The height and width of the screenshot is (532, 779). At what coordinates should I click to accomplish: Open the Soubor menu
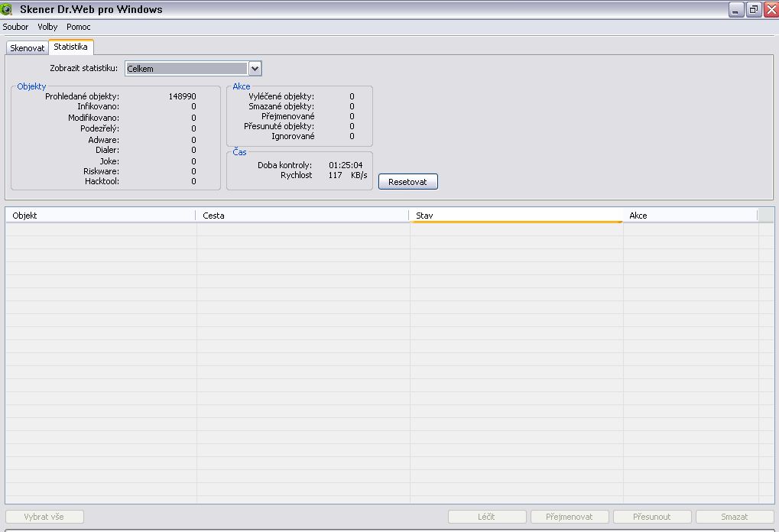click(15, 27)
